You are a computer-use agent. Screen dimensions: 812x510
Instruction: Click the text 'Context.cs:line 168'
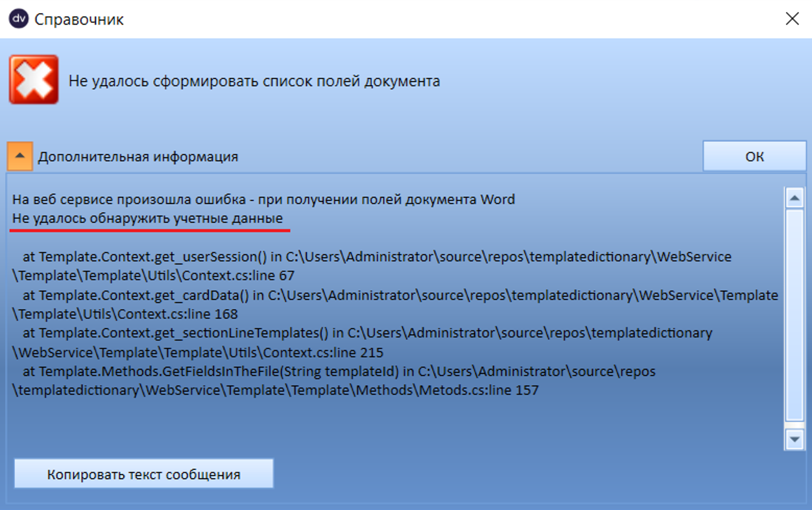177,314
